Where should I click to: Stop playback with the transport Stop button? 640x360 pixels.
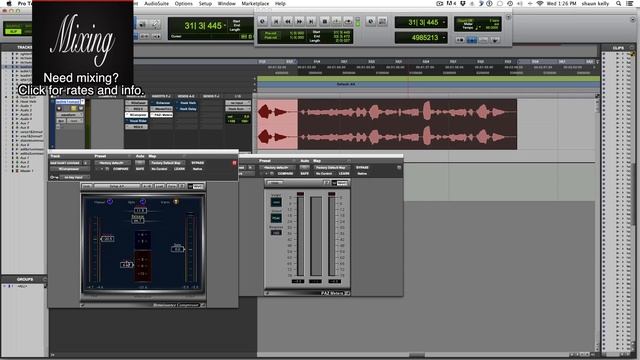pyautogui.click(x=324, y=21)
